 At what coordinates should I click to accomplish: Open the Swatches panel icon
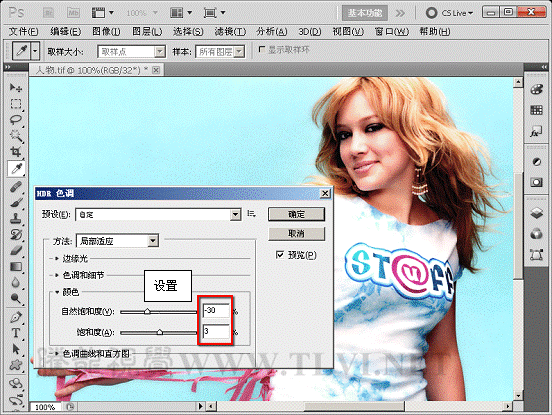coord(536,110)
